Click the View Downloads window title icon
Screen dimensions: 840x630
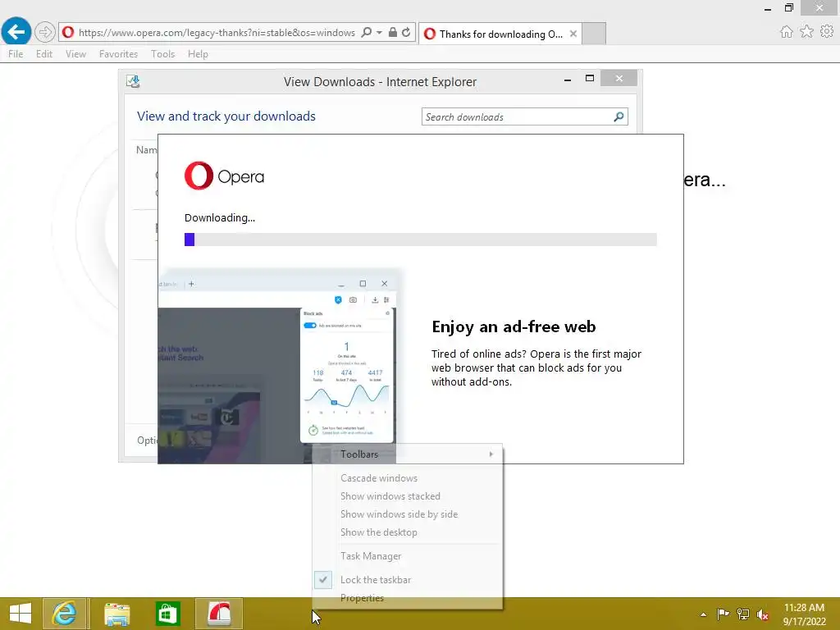click(133, 81)
